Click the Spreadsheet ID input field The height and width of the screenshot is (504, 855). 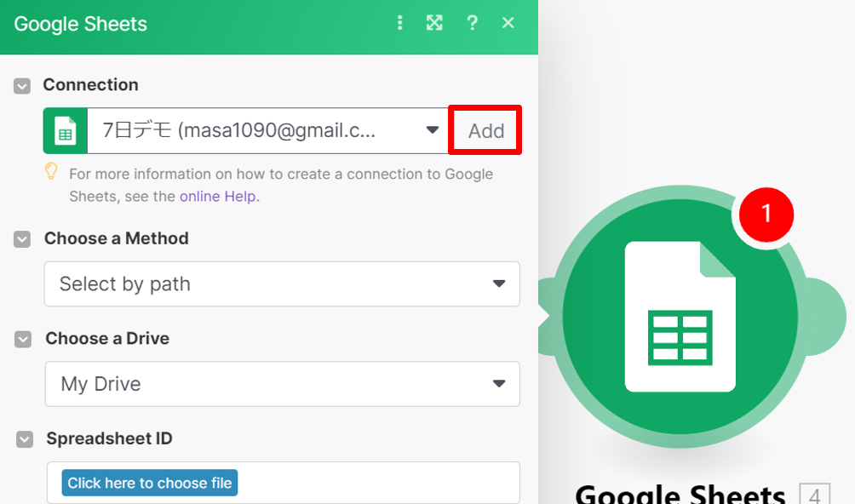pyautogui.click(x=283, y=483)
